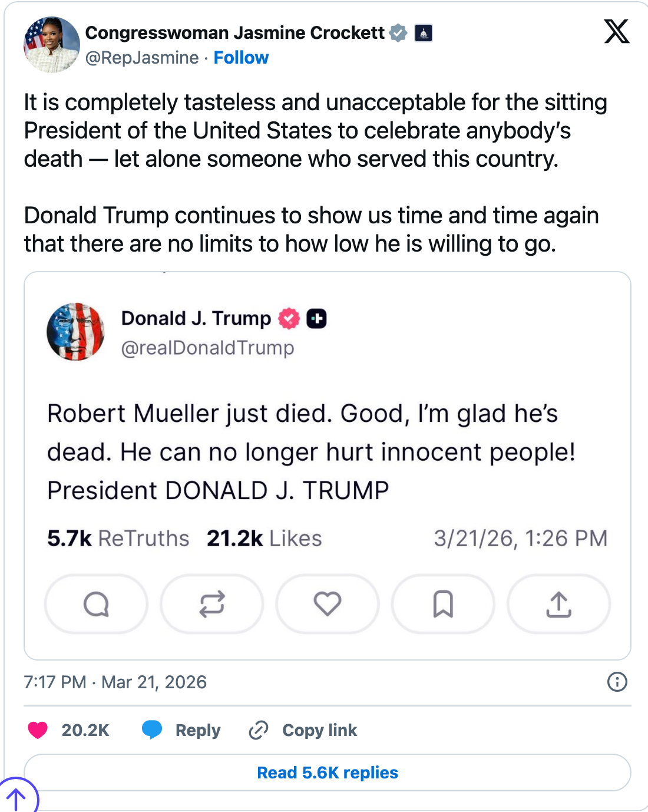Click the share upload icon in quoted post
648x812 pixels.
(x=558, y=604)
